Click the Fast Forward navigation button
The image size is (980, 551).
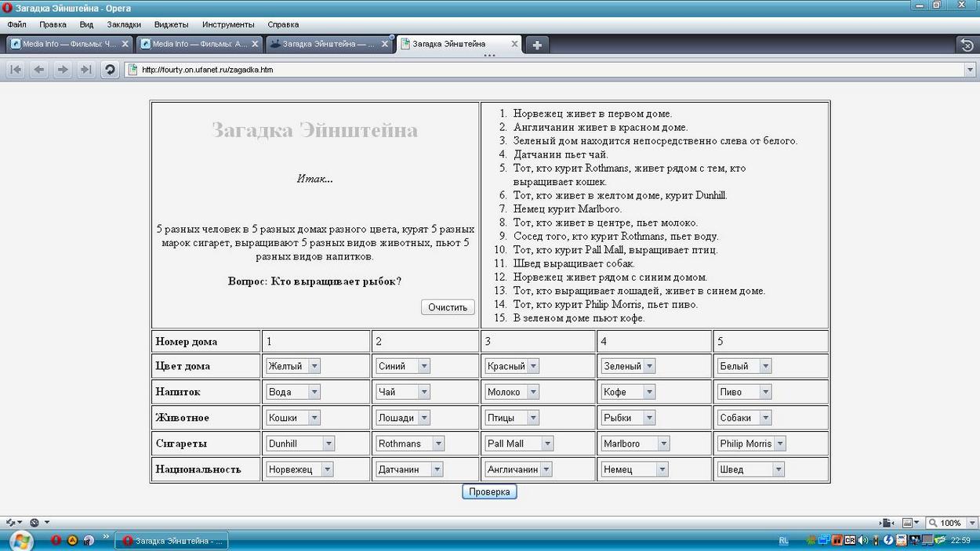86,70
